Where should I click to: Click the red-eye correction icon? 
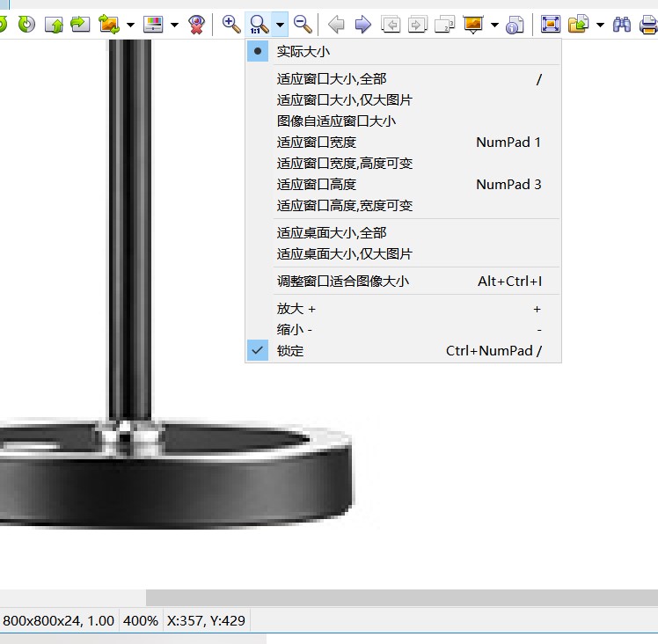click(196, 25)
